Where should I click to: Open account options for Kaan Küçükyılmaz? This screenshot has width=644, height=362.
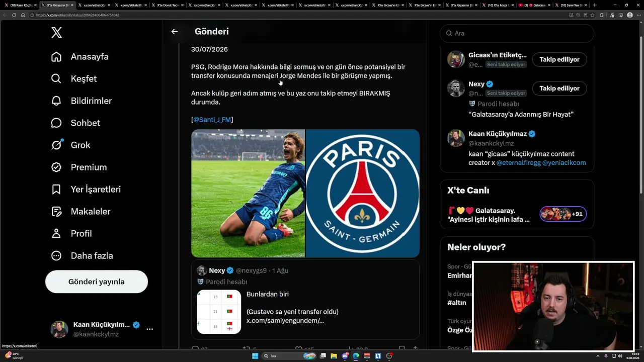click(x=149, y=329)
